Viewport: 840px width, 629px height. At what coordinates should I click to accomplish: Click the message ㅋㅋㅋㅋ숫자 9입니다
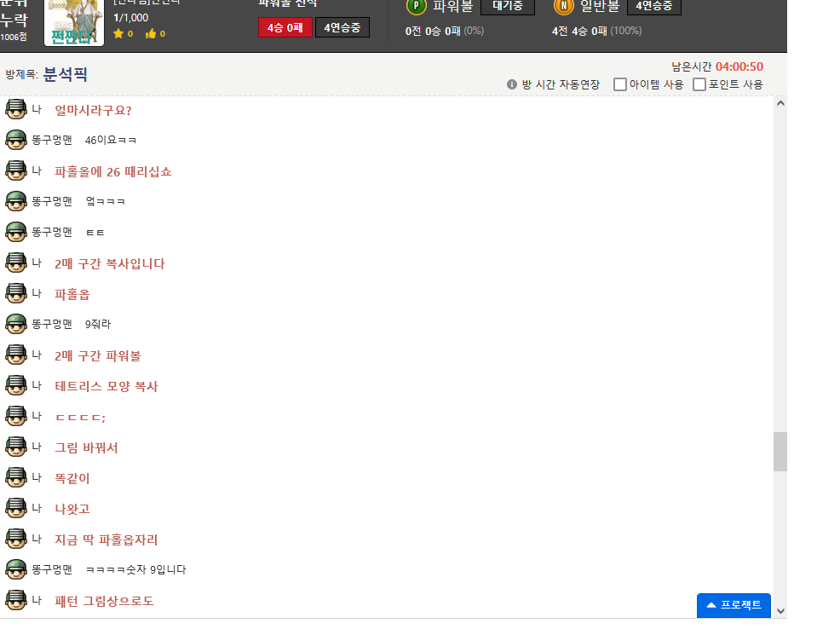click(136, 569)
